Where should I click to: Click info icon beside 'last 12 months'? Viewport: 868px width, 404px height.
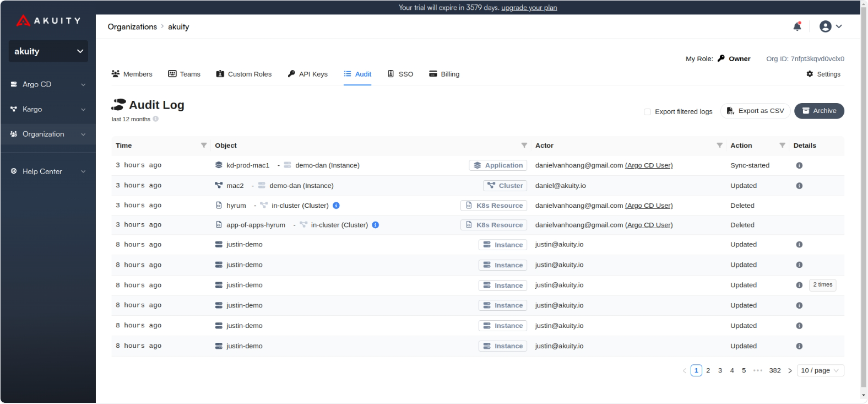[x=155, y=119]
